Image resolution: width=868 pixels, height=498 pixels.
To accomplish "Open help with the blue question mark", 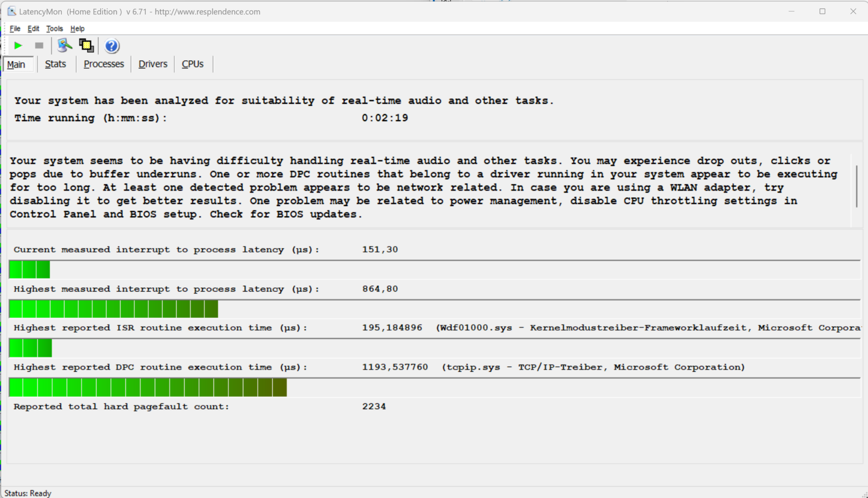I will [x=112, y=46].
